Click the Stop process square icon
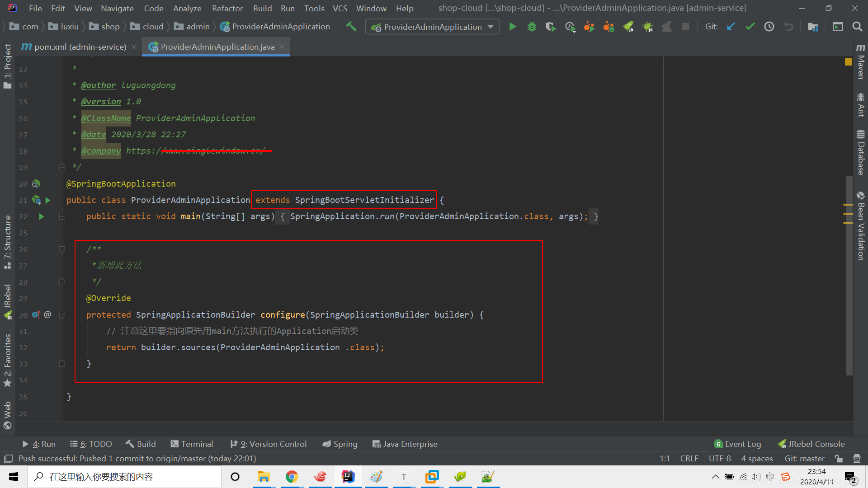The height and width of the screenshot is (488, 868). 685,27
